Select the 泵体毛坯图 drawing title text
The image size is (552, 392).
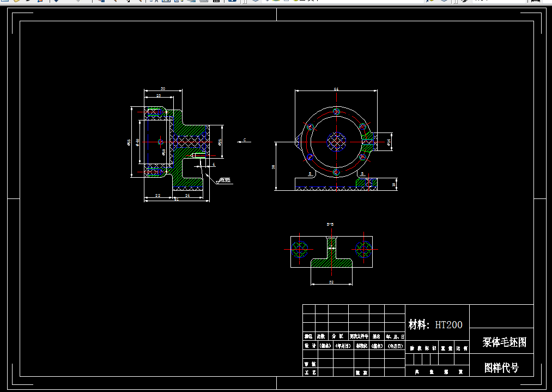coord(505,342)
